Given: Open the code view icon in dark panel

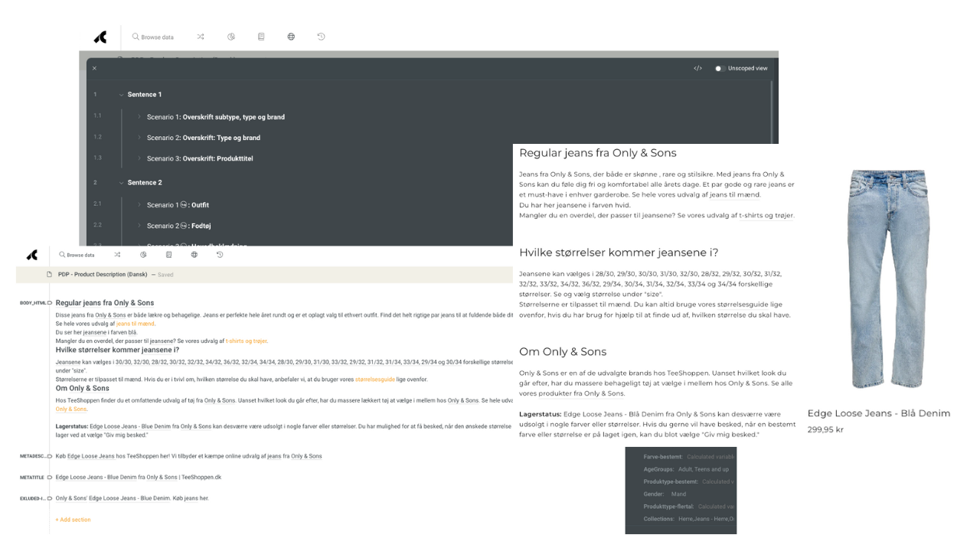Looking at the screenshot, I should click(x=697, y=68).
